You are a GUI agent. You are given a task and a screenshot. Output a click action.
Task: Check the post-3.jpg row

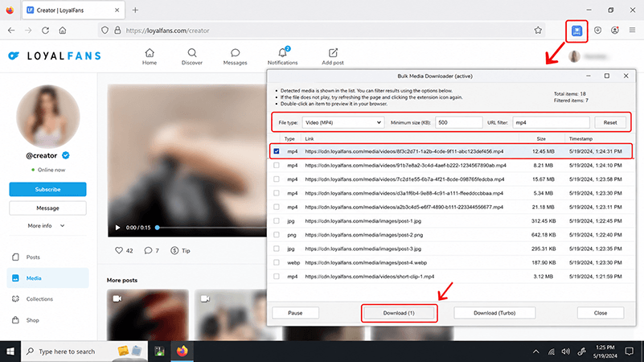pyautogui.click(x=277, y=249)
